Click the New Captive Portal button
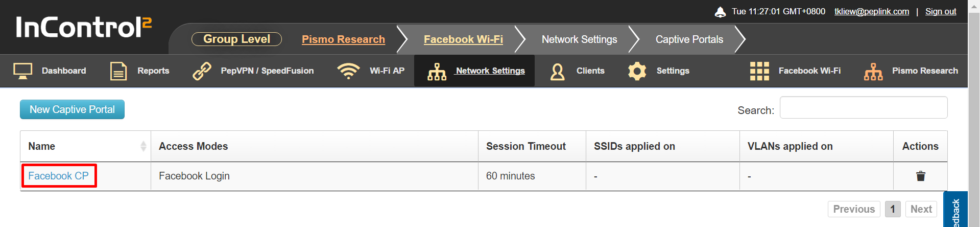 click(x=72, y=109)
